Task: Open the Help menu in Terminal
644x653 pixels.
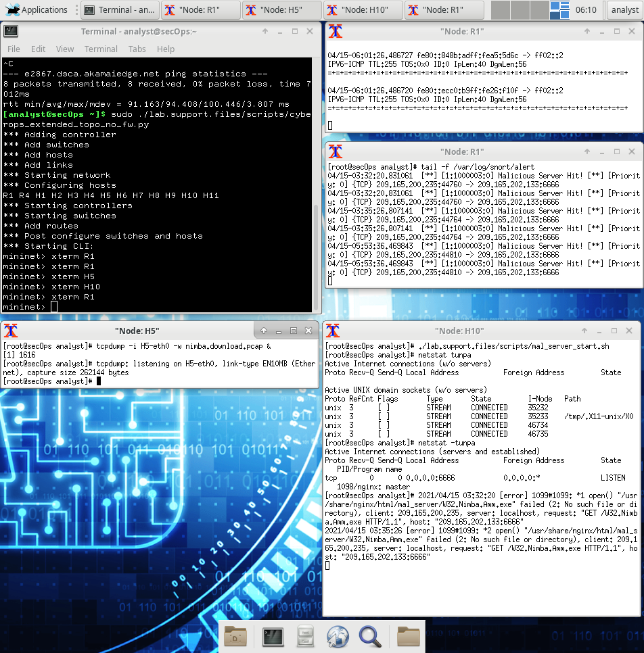Action: pyautogui.click(x=166, y=49)
